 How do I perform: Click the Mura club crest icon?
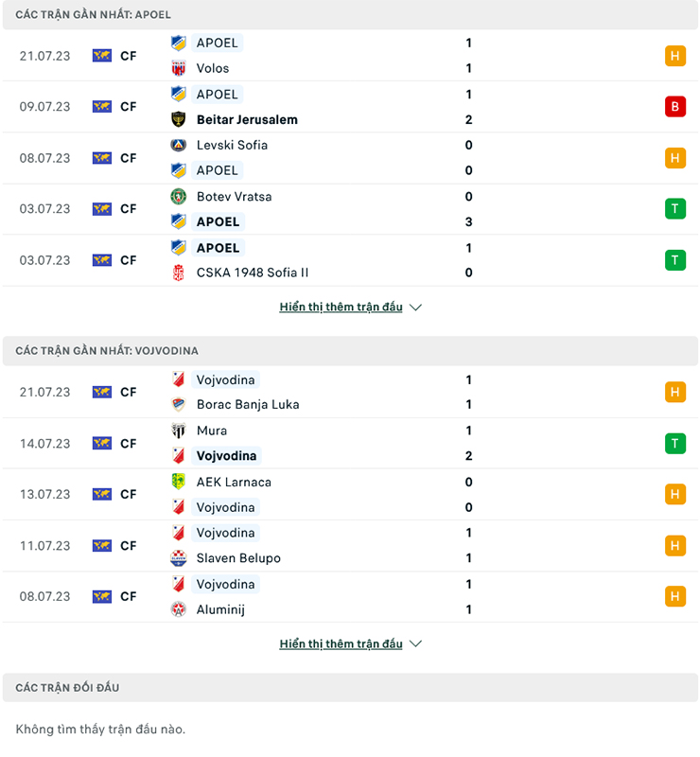178,431
